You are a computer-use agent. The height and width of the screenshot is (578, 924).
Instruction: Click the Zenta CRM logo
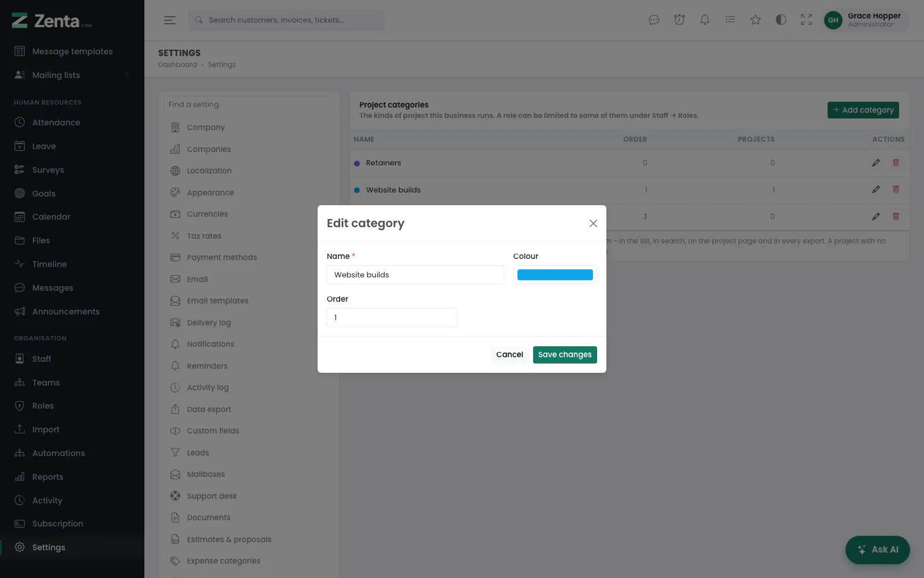pos(52,21)
